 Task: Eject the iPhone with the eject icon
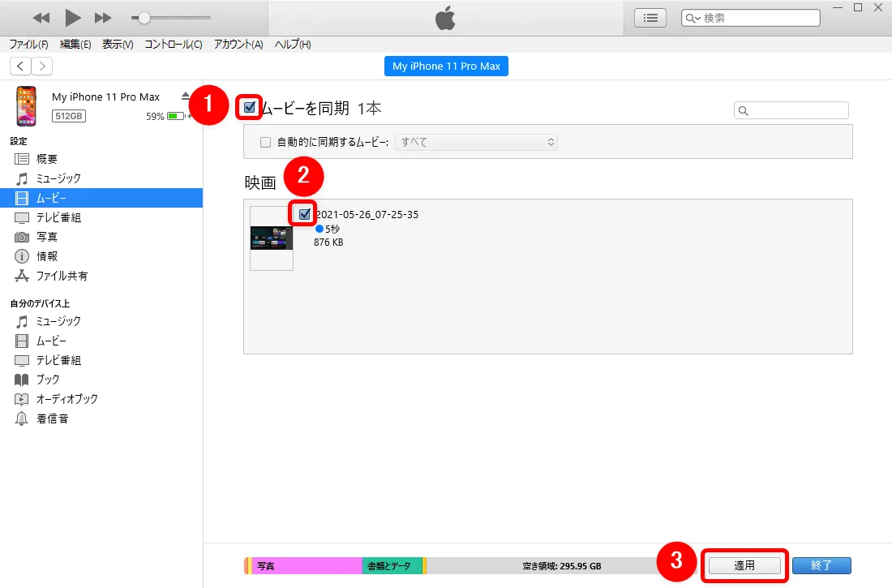click(x=186, y=96)
